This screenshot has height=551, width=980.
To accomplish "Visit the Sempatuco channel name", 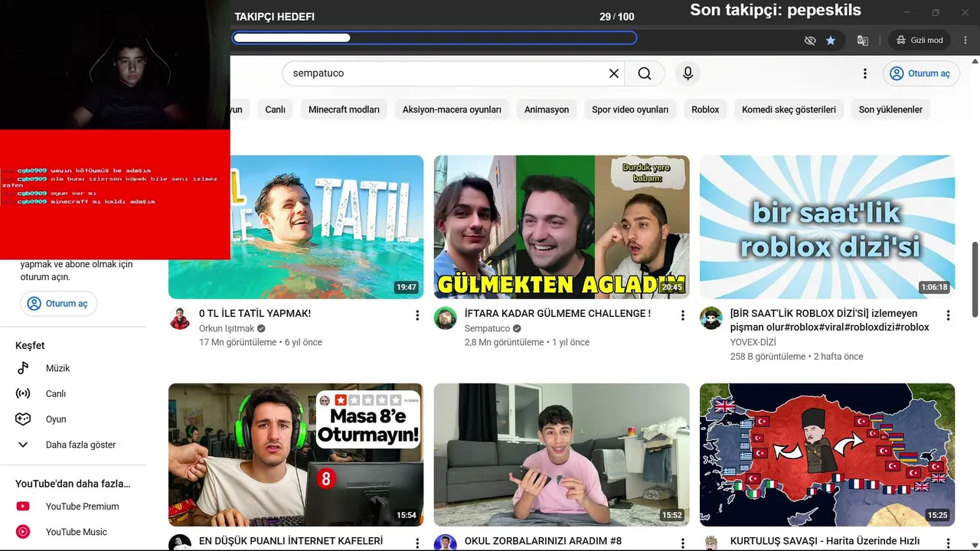I will 487,328.
